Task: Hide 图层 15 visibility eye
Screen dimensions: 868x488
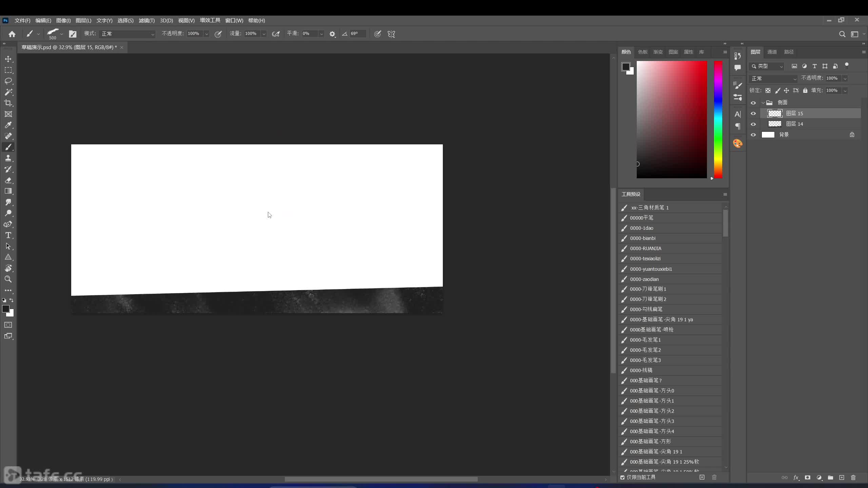Action: pos(753,114)
